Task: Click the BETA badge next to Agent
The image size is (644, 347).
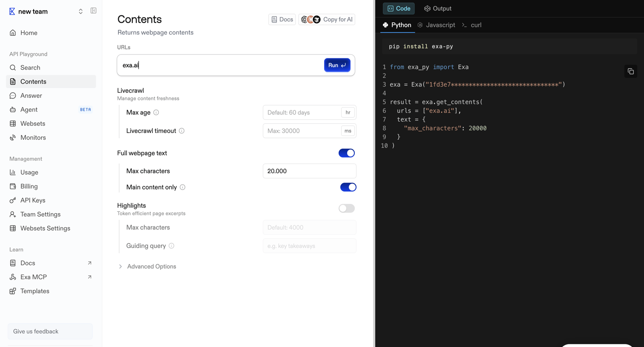Action: [x=86, y=110]
